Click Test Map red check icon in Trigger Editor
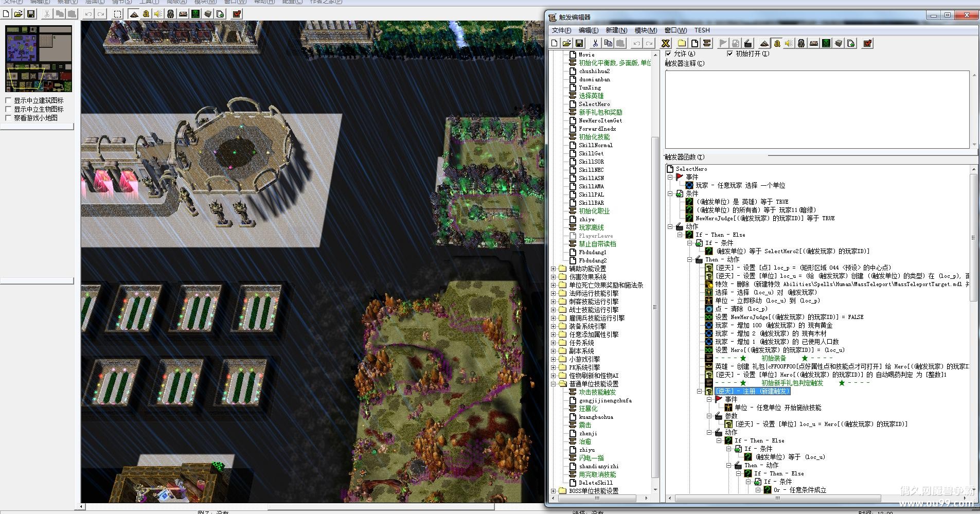The width and height of the screenshot is (980, 514). 867,43
